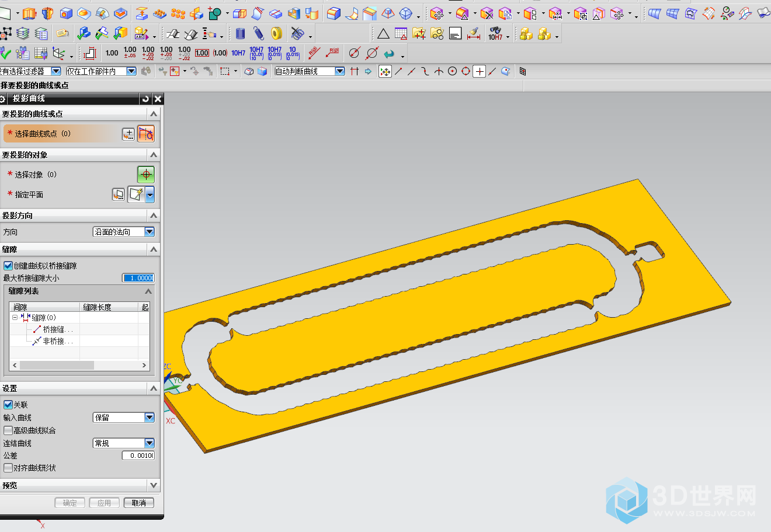Click the gap list scroll right arrow
771x532 pixels.
(144, 365)
